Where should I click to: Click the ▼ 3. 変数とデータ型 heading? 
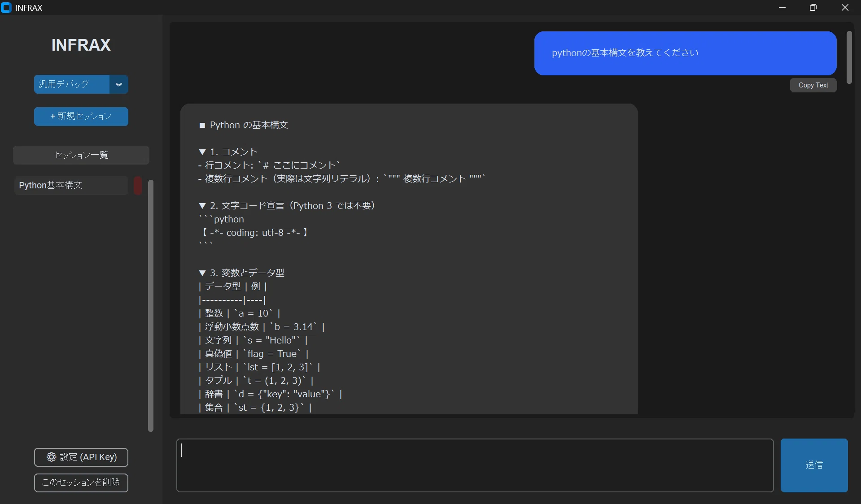(241, 273)
